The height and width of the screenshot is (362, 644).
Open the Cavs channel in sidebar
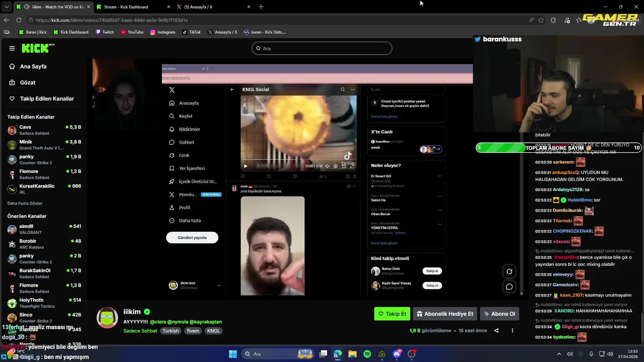(44, 130)
